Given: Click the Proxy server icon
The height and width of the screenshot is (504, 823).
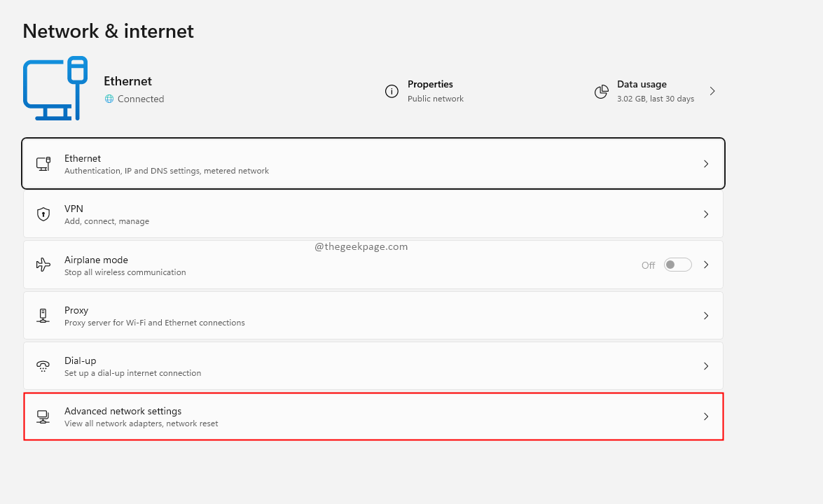Looking at the screenshot, I should tap(43, 315).
